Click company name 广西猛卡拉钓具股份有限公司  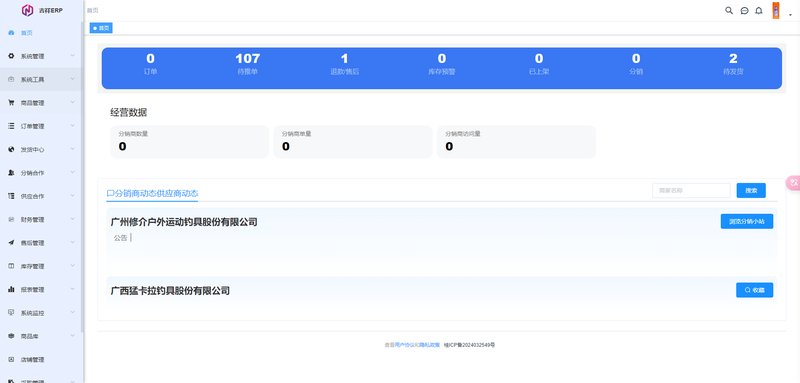pos(170,291)
